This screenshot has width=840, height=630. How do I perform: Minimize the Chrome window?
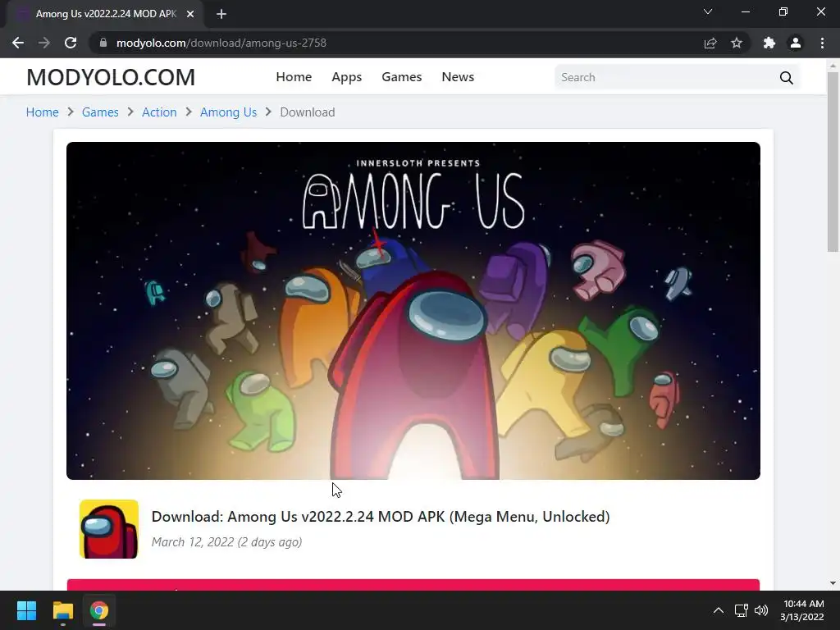point(745,11)
